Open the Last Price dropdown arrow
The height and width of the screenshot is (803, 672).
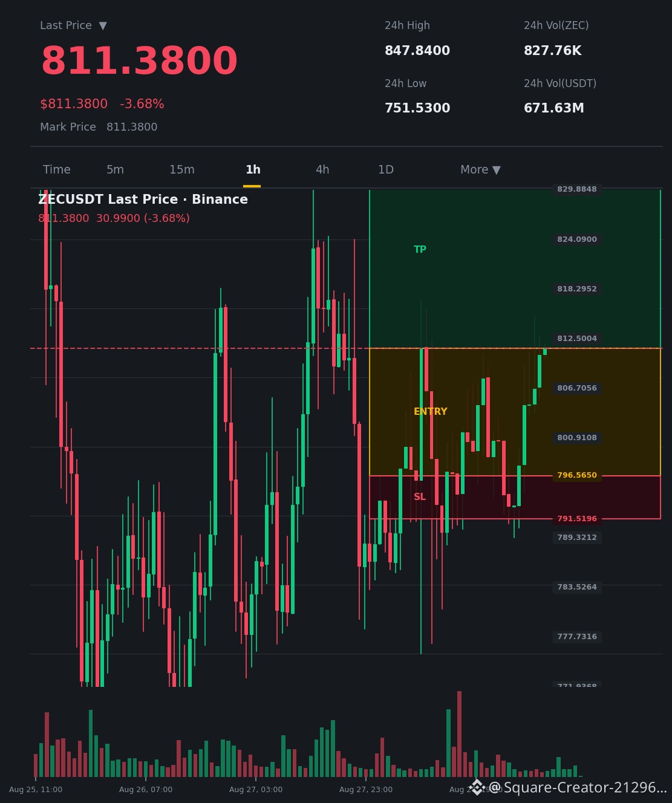pyautogui.click(x=103, y=26)
